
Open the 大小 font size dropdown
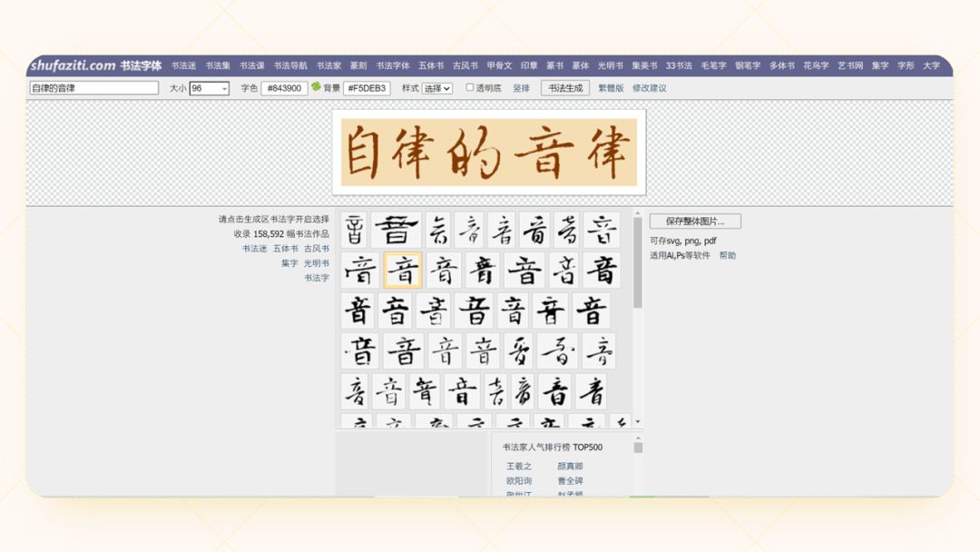point(209,88)
